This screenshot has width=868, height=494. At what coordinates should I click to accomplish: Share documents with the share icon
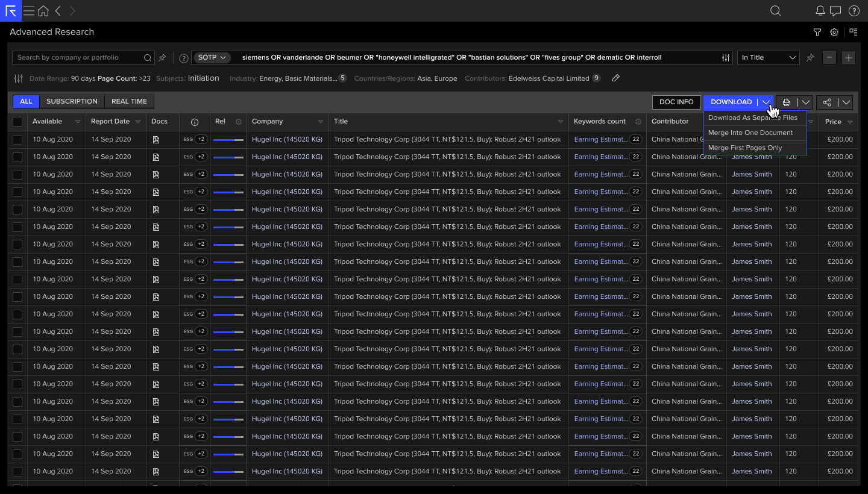click(x=827, y=102)
